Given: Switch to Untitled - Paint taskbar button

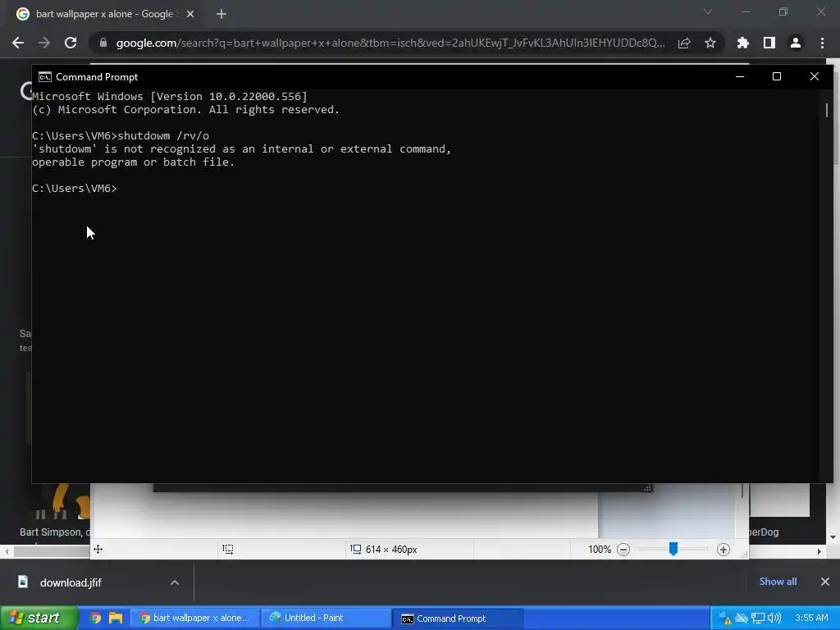Looking at the screenshot, I should click(326, 619).
